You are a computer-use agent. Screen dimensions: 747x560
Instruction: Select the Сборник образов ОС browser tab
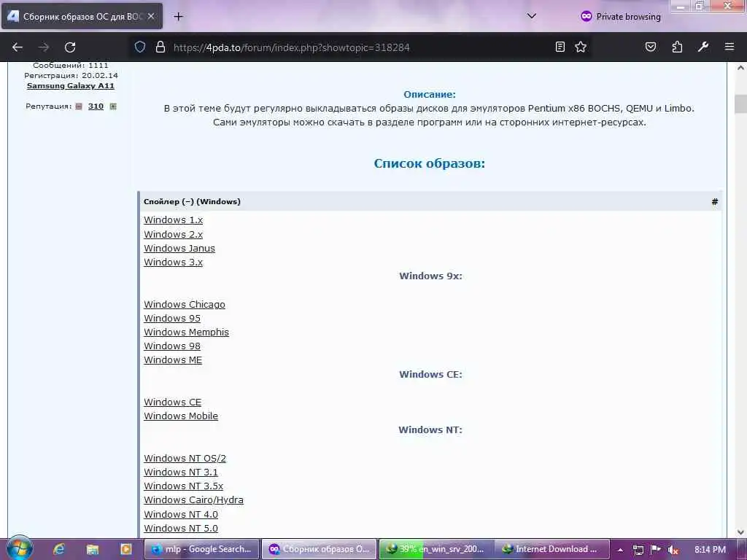82,17
